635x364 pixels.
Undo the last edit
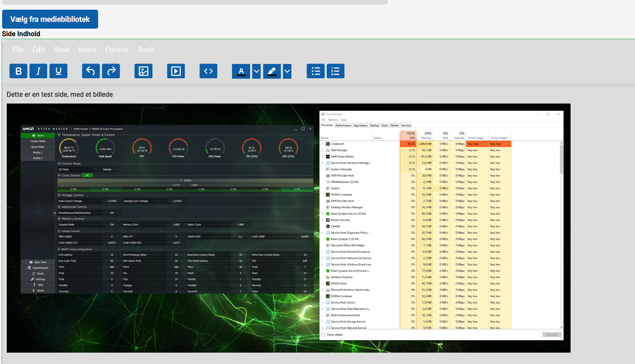[x=91, y=71]
